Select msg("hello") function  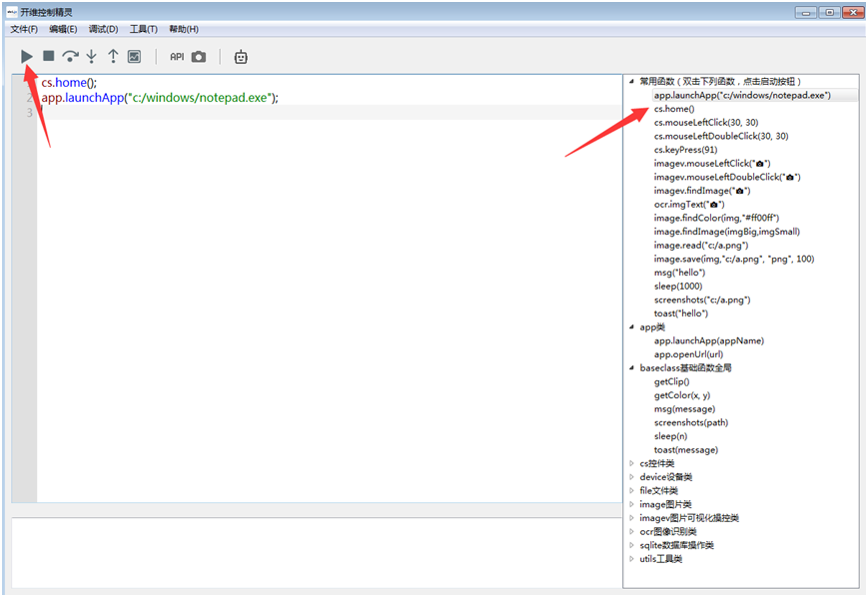click(x=680, y=273)
